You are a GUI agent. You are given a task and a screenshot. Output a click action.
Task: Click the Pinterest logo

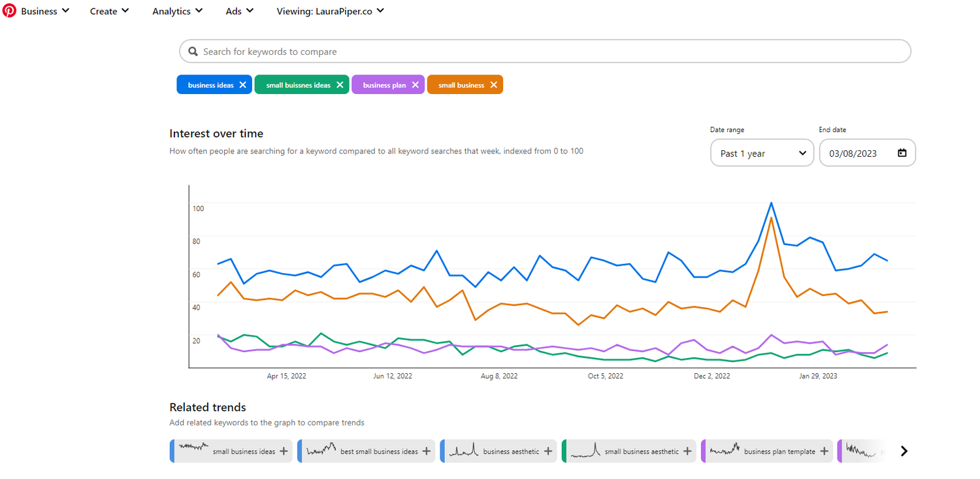tap(9, 10)
